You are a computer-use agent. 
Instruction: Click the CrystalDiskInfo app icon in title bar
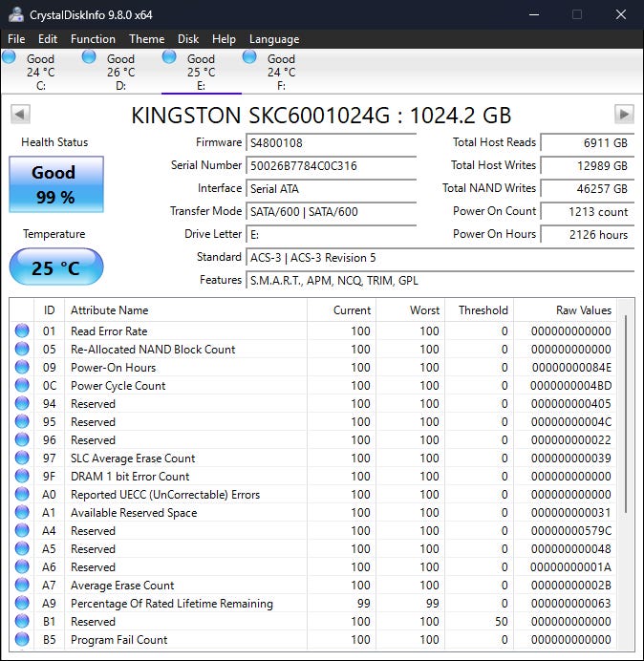click(x=16, y=14)
